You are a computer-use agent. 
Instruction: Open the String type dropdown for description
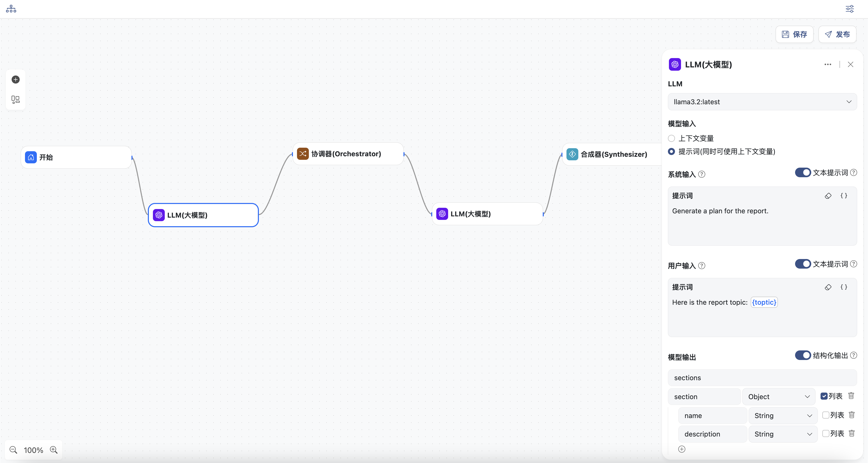[783, 434]
